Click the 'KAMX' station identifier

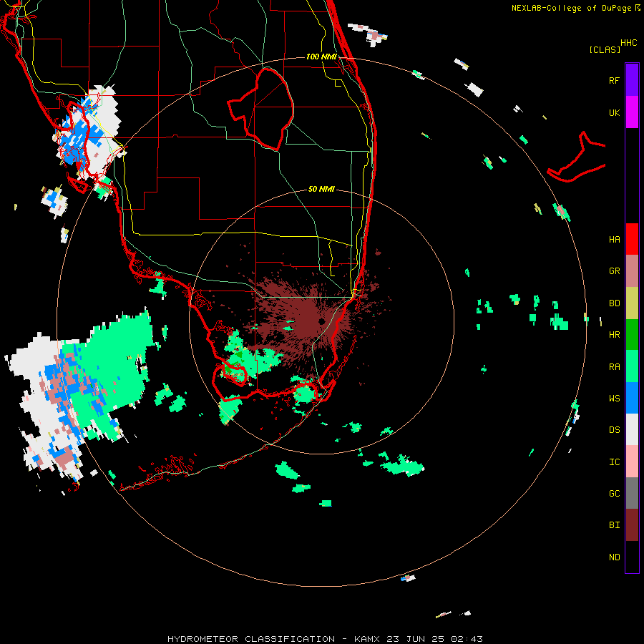368,639
